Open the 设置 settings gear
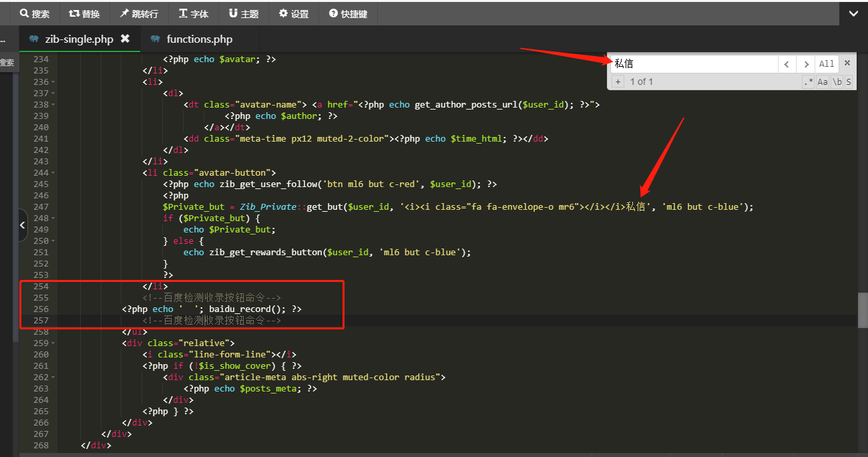This screenshot has height=457, width=868. [294, 13]
